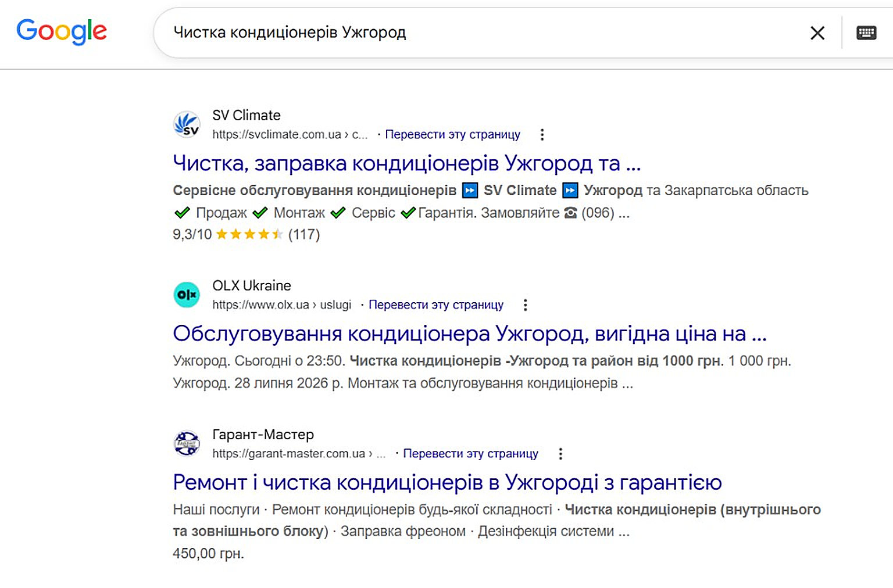Open 'Обслуговування кондиціонера Ужгород' result
Screen dimensions: 893x588
pyautogui.click(x=470, y=334)
